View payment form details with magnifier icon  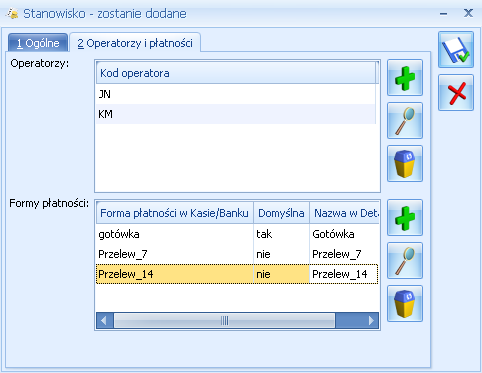pos(405,261)
